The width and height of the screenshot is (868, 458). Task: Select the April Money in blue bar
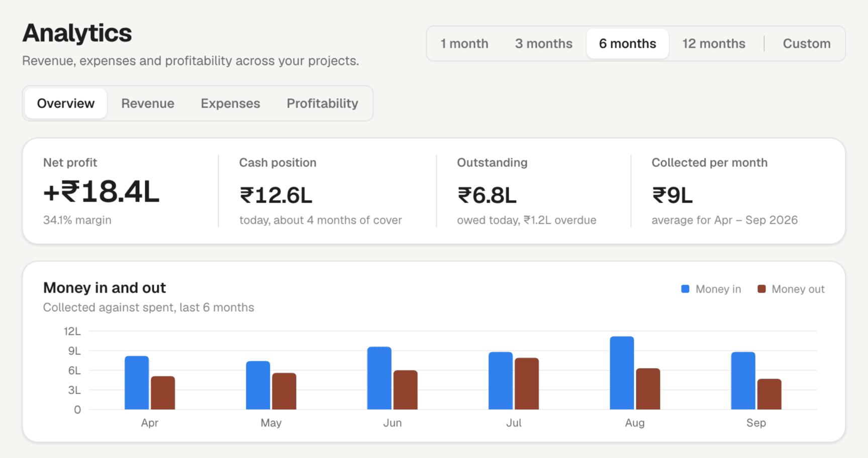(137, 383)
